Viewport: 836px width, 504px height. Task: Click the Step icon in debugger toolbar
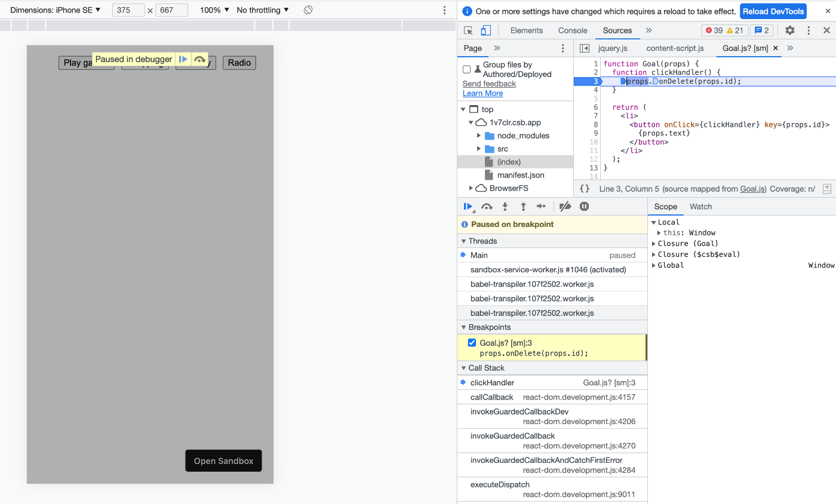point(541,207)
